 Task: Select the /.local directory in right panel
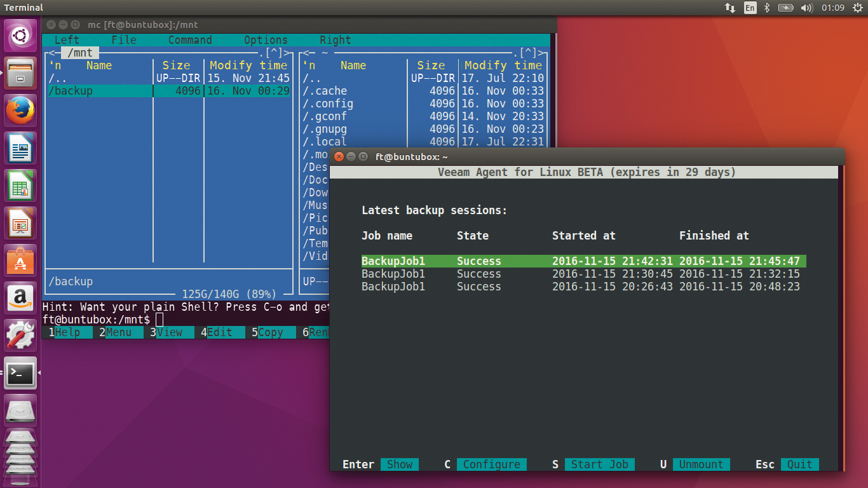pyautogui.click(x=423, y=142)
